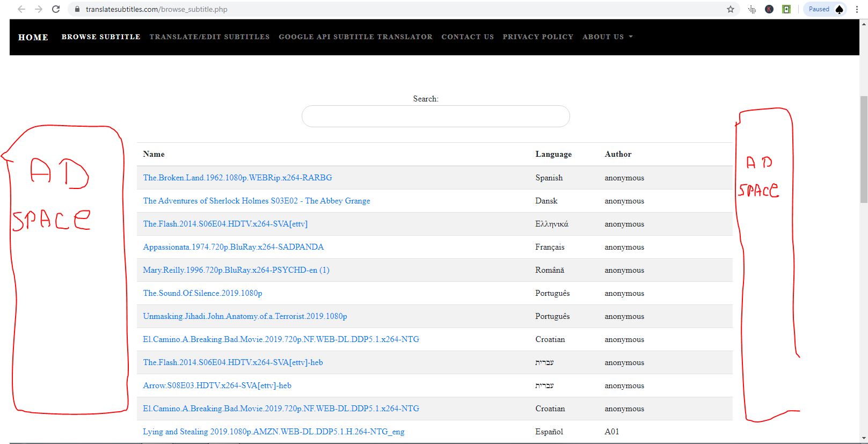Click the dotted grid extension icon beside the star
This screenshot has width=868, height=444.
coord(752,9)
